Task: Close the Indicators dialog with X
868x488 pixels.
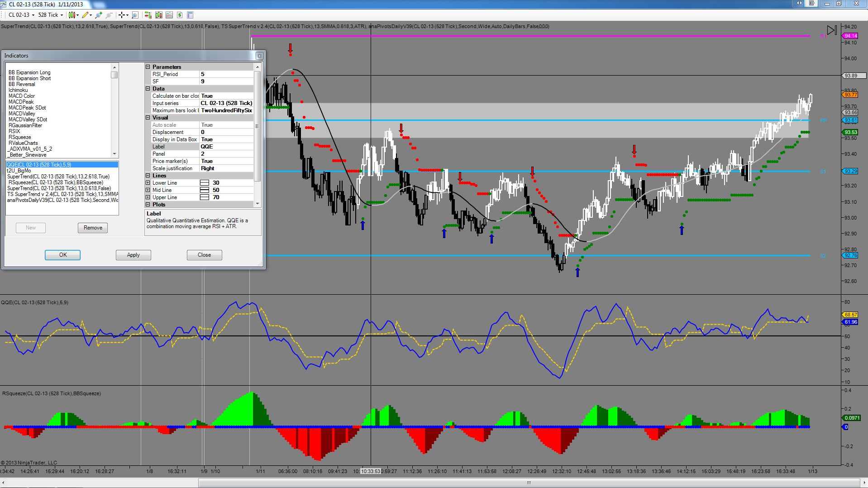Action: 259,56
